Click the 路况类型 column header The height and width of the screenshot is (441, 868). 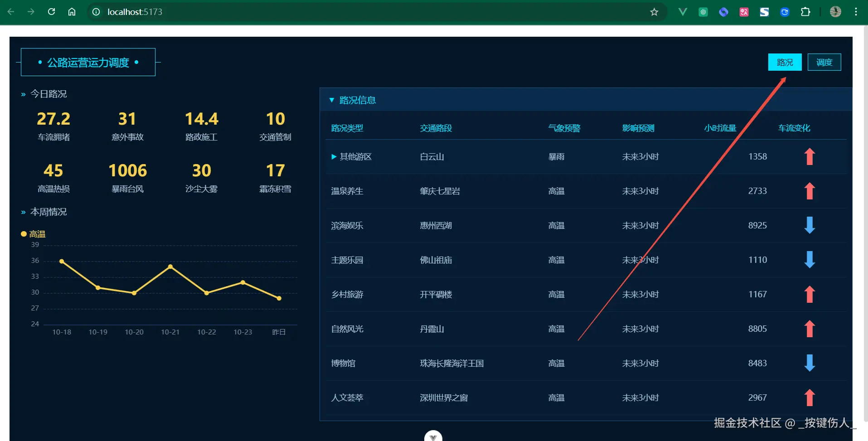(347, 128)
